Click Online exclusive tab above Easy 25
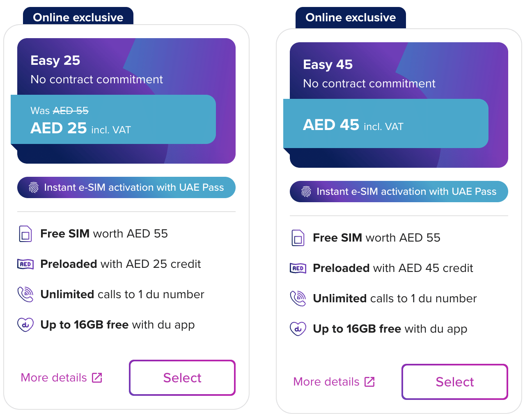Screen dimensions: 532x420 pos(78,17)
